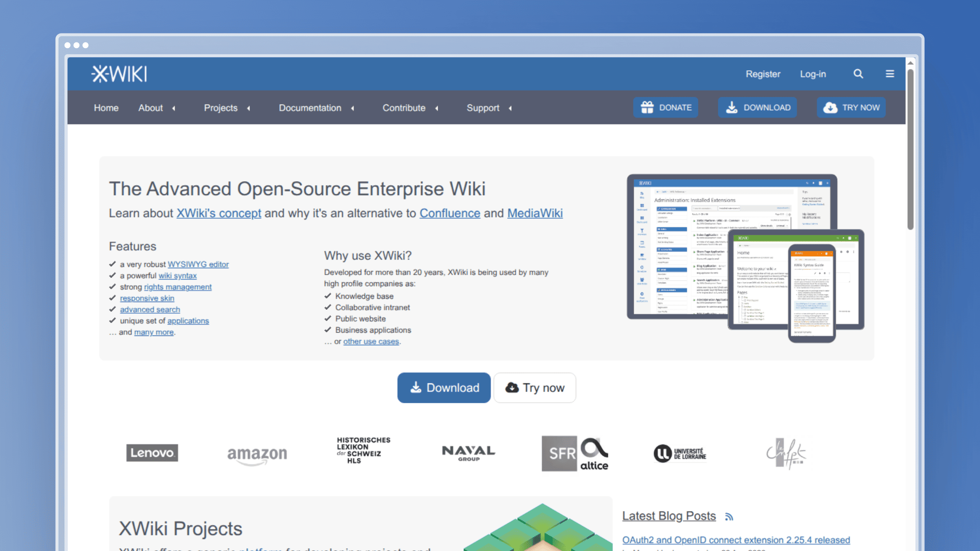Expand the Projects dropdown arrow
The width and height of the screenshot is (980, 551).
pos(249,109)
